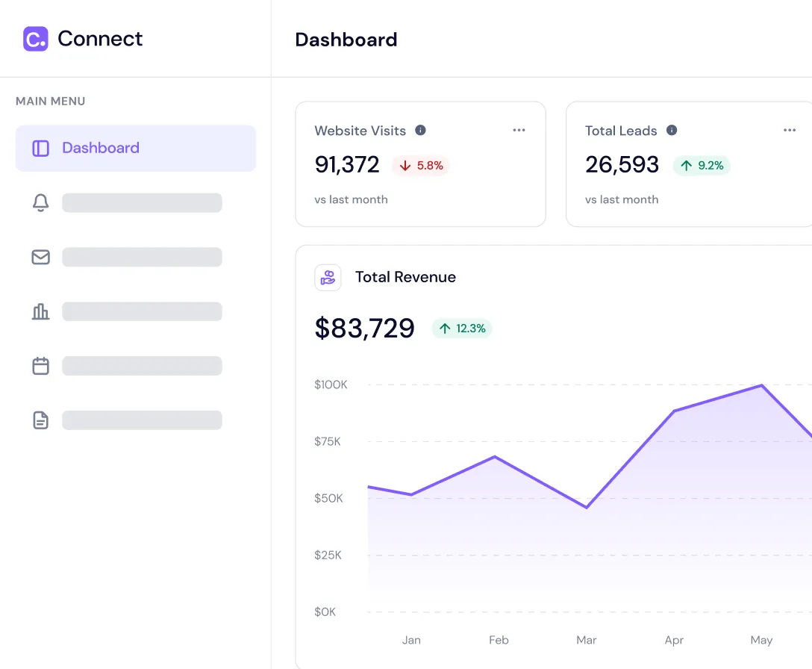The width and height of the screenshot is (812, 669).
Task: Click the info icon beside Website Visits
Action: 420,130
